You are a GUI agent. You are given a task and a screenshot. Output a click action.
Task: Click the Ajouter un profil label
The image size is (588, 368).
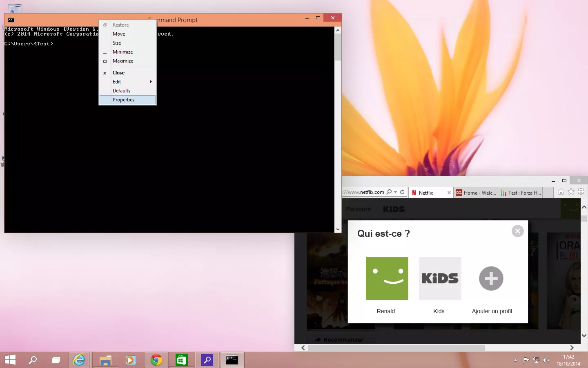492,311
